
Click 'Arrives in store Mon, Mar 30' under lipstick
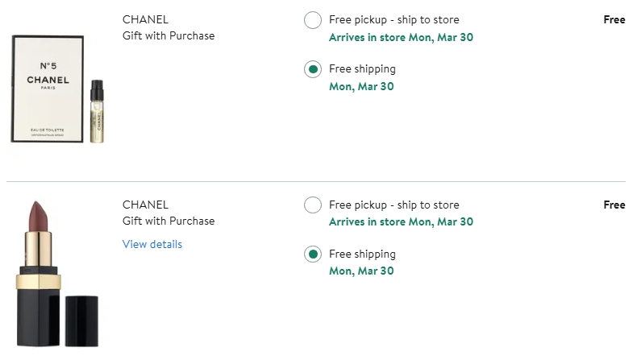click(x=401, y=221)
